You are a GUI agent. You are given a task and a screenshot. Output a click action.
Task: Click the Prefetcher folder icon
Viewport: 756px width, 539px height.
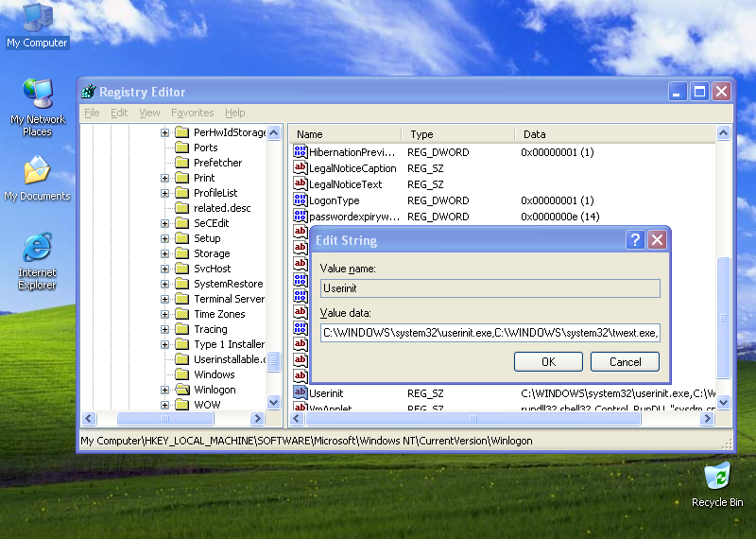(181, 162)
